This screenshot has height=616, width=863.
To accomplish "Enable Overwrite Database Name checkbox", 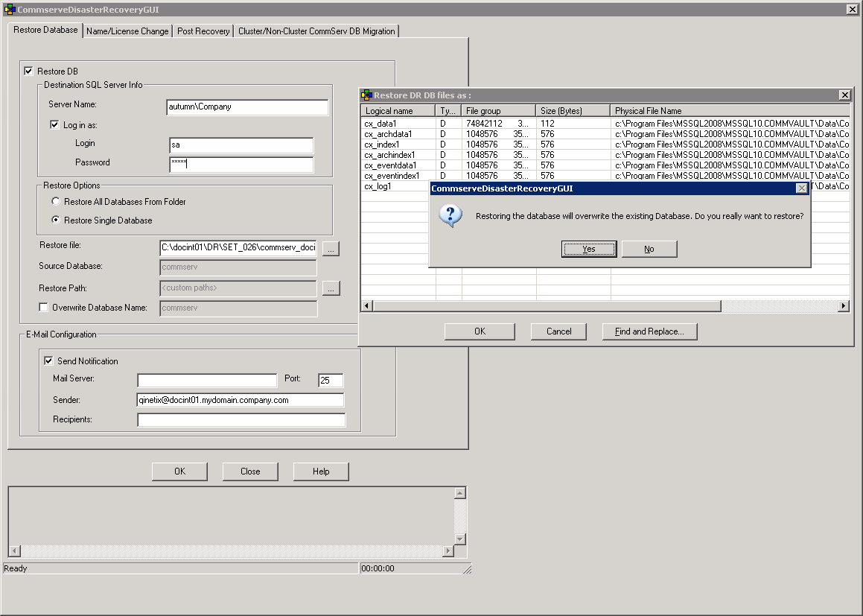I will click(44, 308).
